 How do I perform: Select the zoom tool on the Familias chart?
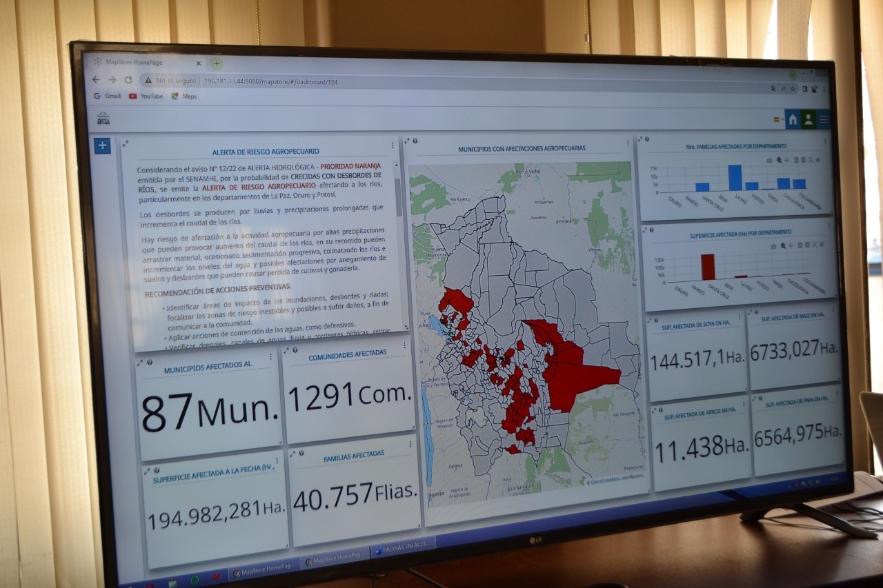point(779,160)
